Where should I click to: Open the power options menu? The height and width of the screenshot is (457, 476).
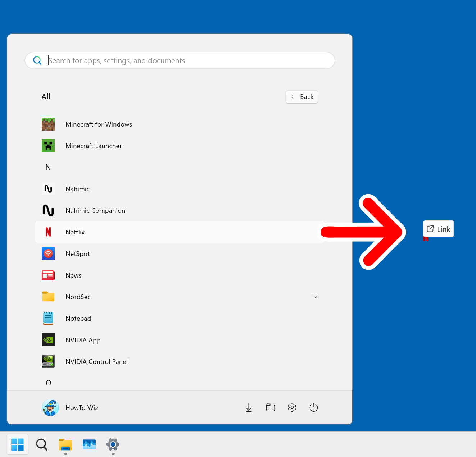[313, 407]
